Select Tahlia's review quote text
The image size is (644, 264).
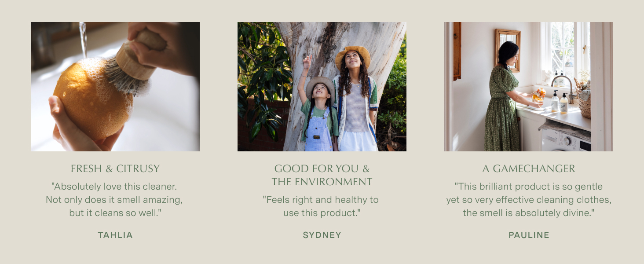click(x=114, y=200)
